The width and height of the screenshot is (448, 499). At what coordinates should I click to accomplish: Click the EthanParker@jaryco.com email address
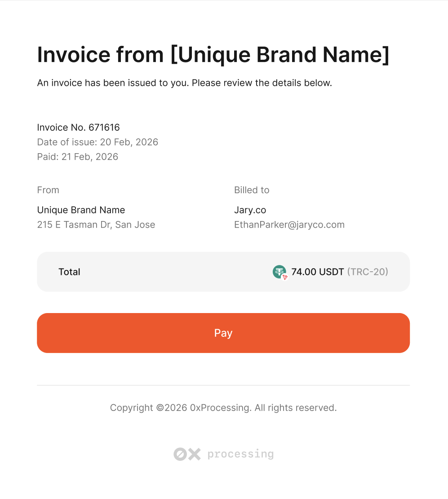click(x=289, y=225)
